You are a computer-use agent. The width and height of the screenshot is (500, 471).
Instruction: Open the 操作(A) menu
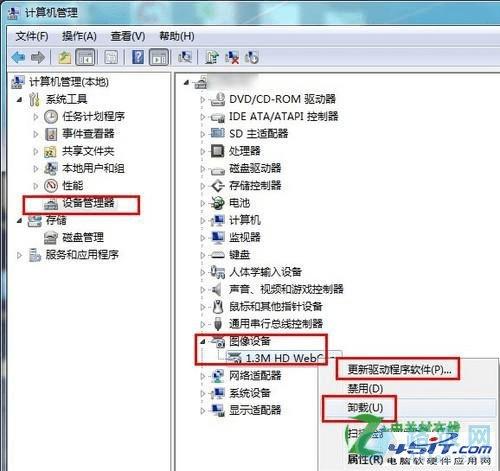(79, 36)
